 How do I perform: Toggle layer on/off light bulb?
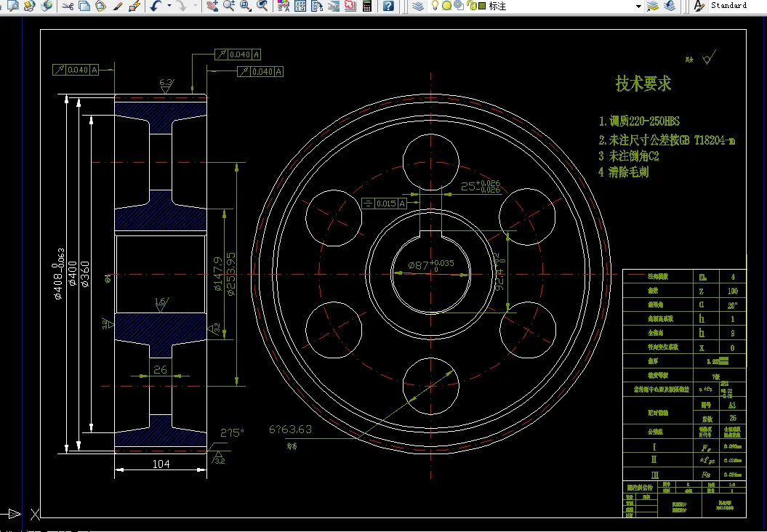pos(434,6)
